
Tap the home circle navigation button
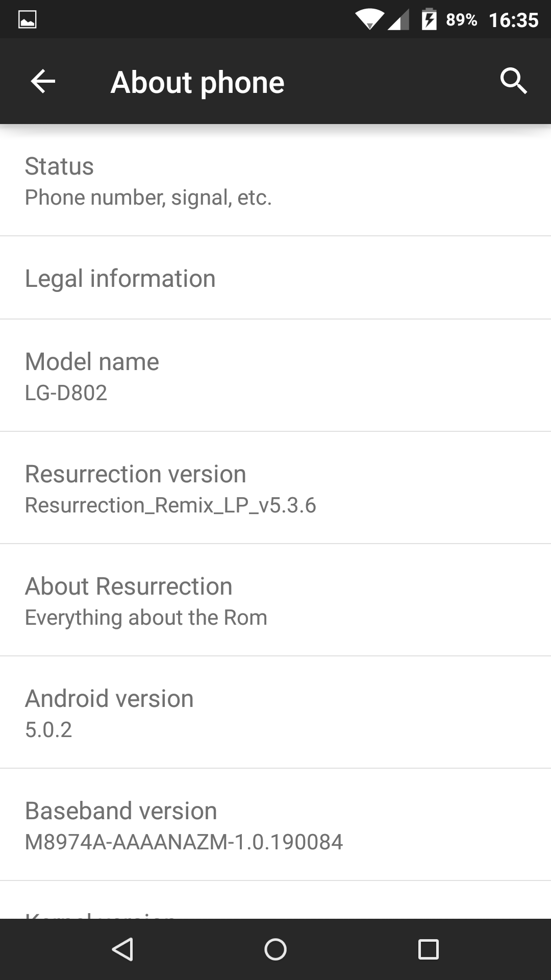tap(275, 949)
